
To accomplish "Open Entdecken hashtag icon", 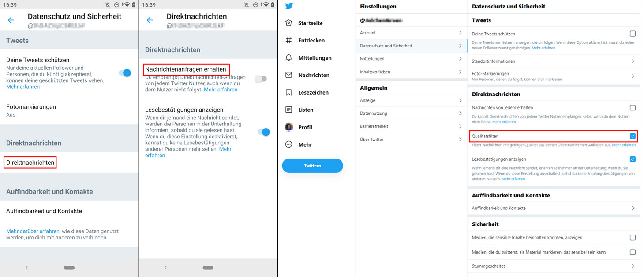I will 289,40.
